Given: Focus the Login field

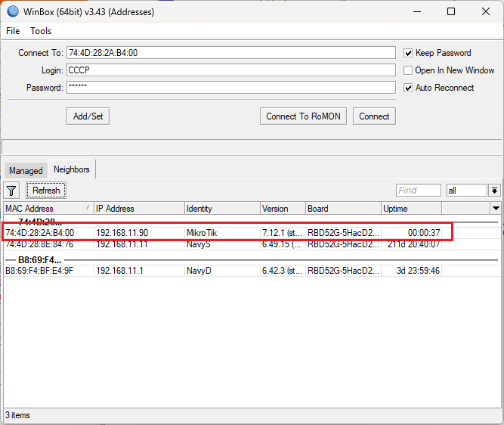Looking at the screenshot, I should [231, 70].
